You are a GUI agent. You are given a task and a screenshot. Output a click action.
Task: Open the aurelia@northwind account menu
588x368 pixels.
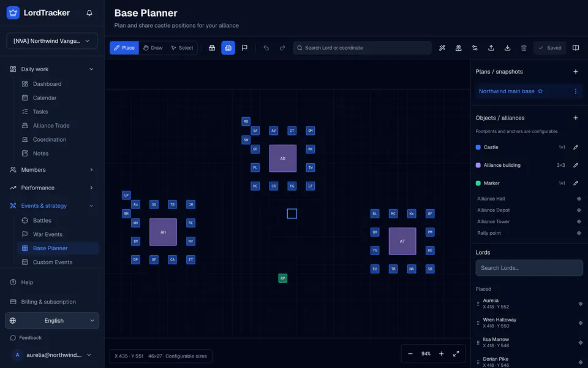51,355
